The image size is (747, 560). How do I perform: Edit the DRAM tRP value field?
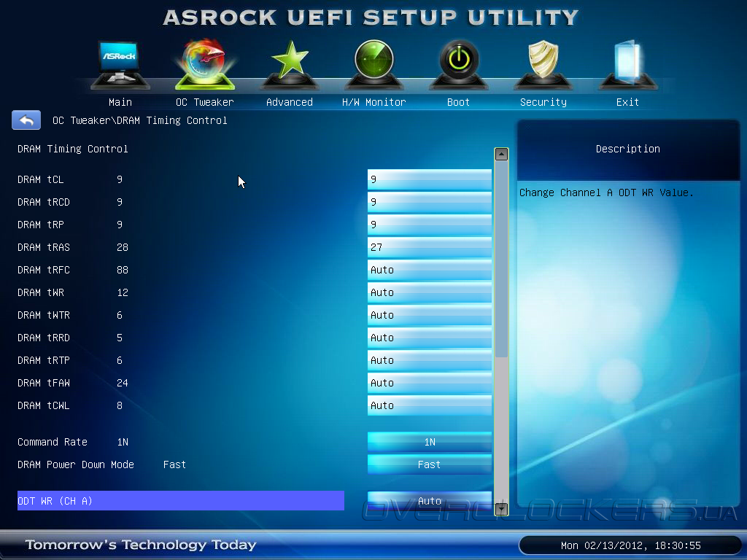430,225
